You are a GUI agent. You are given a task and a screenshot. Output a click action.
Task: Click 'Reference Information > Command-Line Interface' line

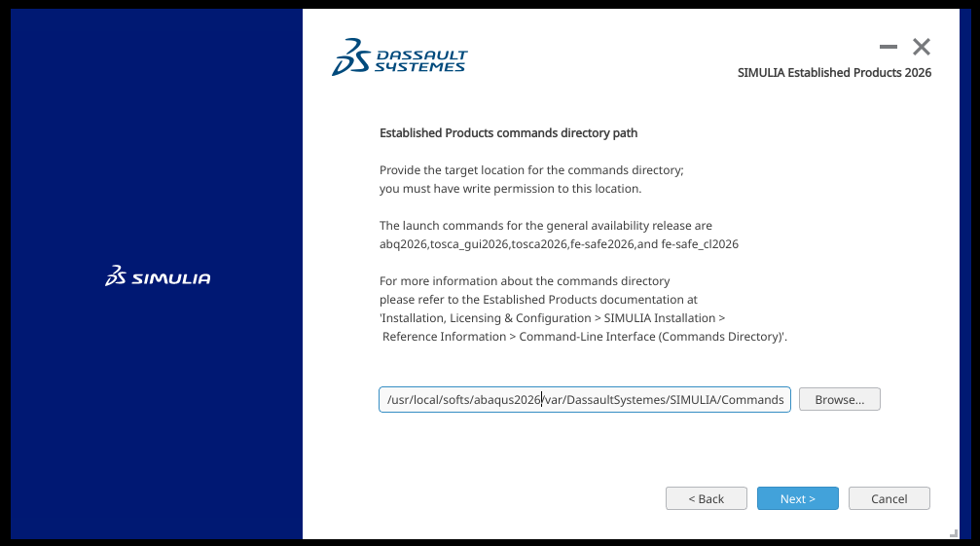[584, 337]
